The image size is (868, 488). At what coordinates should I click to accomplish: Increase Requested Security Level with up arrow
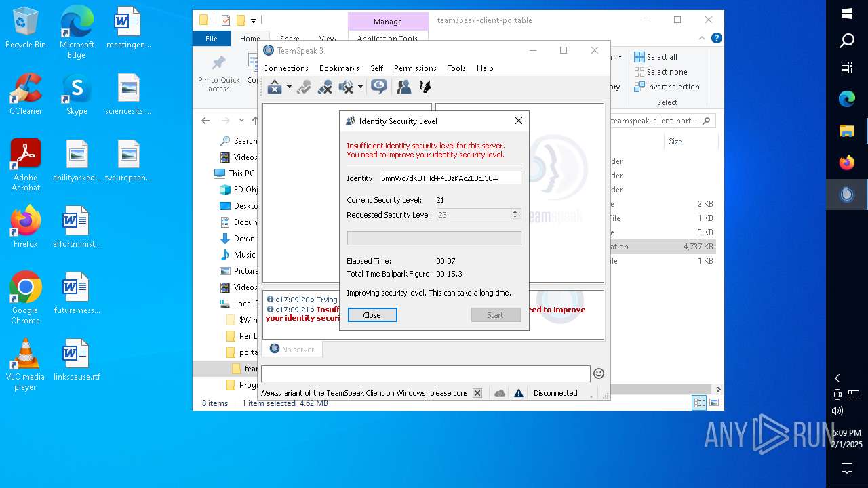515,211
